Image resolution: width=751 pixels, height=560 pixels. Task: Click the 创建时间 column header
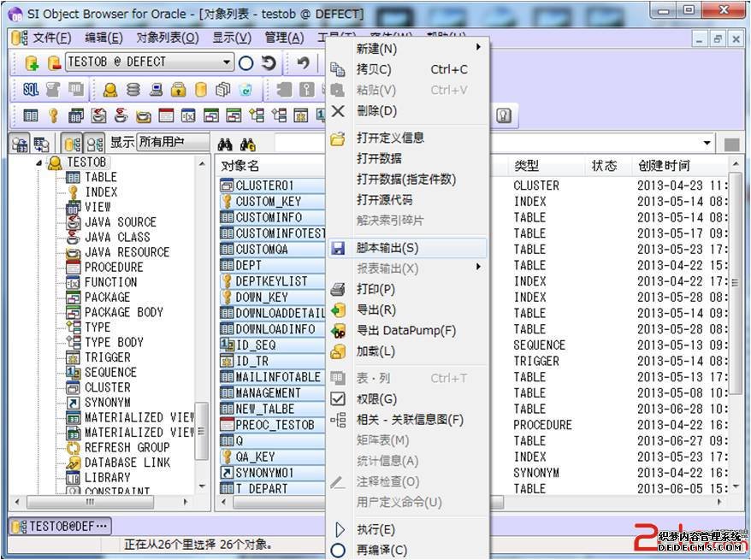(x=664, y=165)
